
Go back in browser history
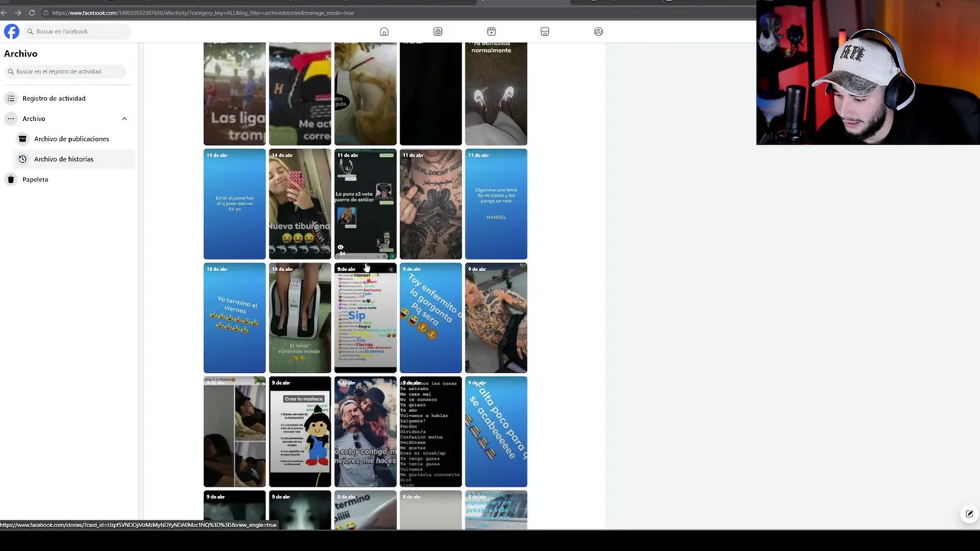coord(5,12)
